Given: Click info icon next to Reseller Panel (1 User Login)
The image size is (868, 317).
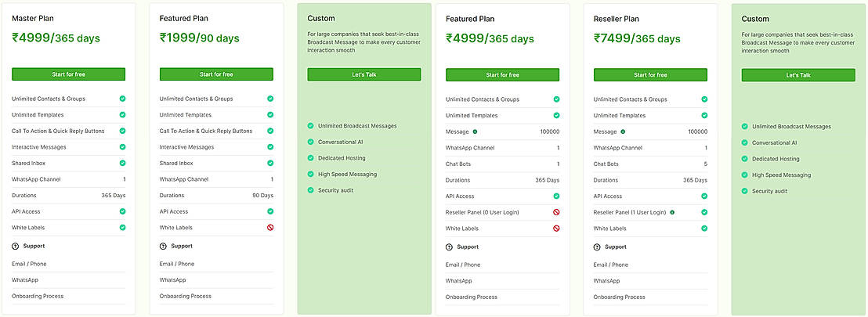Looking at the screenshot, I should click(x=672, y=212).
